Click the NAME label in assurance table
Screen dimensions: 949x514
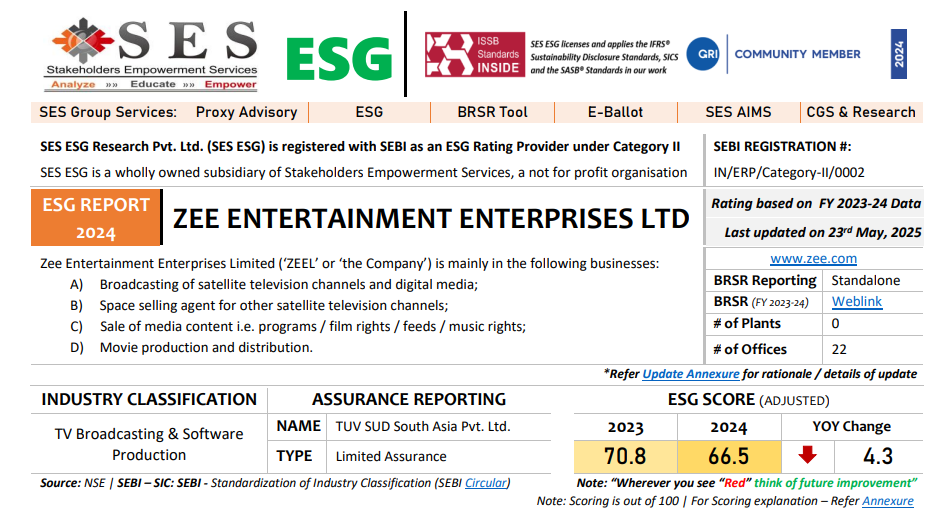click(298, 426)
